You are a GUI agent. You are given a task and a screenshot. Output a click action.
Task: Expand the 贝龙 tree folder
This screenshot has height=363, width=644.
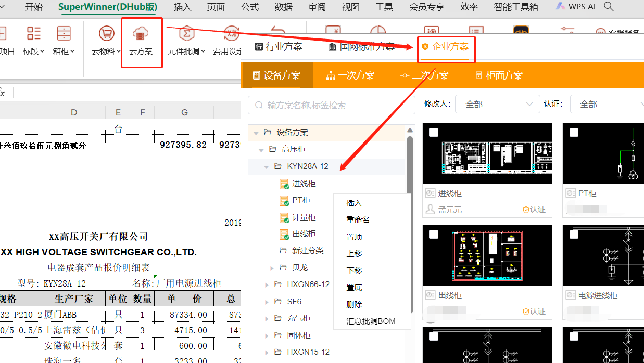[271, 268]
